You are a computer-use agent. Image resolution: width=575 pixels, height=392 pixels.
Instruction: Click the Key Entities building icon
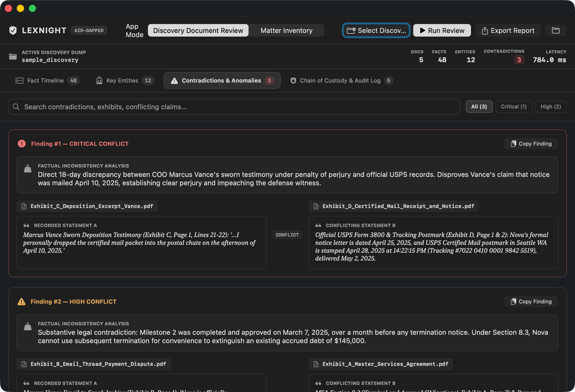pyautogui.click(x=99, y=80)
